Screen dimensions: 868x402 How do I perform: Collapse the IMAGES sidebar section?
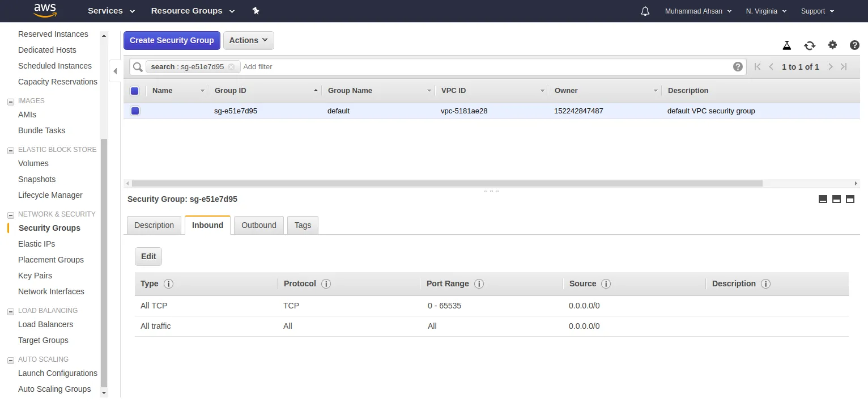click(x=10, y=101)
